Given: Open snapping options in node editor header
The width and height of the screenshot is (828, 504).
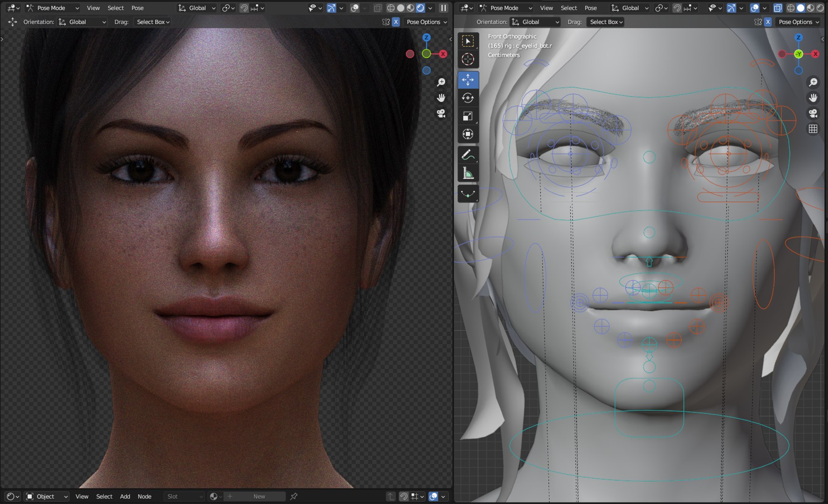Looking at the screenshot, I should tap(417, 497).
